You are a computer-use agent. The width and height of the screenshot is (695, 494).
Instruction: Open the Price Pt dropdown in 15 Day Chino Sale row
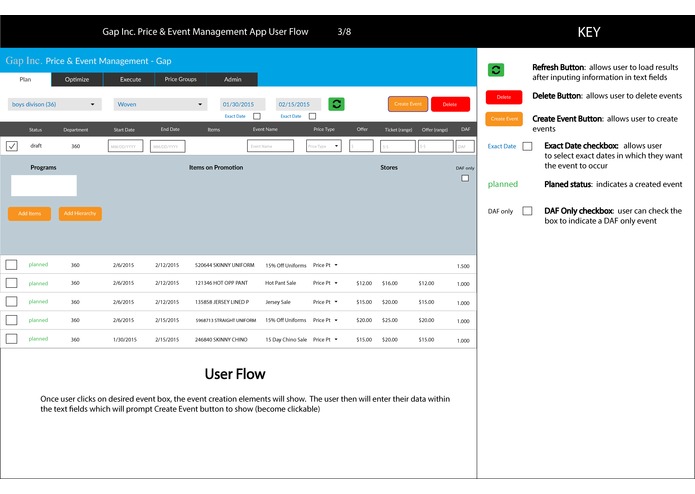pyautogui.click(x=325, y=339)
